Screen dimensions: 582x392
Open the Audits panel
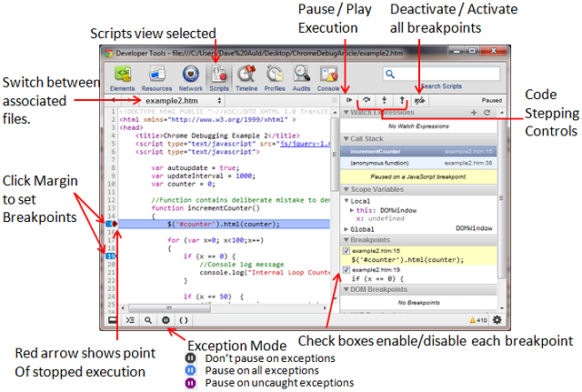(301, 78)
